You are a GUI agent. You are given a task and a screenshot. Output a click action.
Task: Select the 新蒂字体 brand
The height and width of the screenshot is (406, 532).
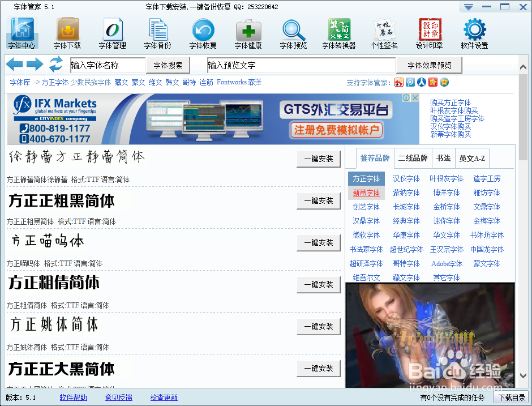(366, 193)
